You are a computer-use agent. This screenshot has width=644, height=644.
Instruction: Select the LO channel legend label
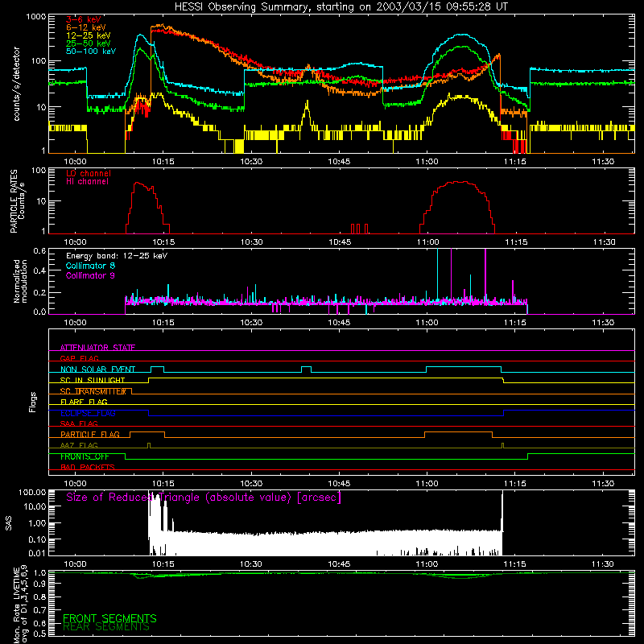[89, 173]
